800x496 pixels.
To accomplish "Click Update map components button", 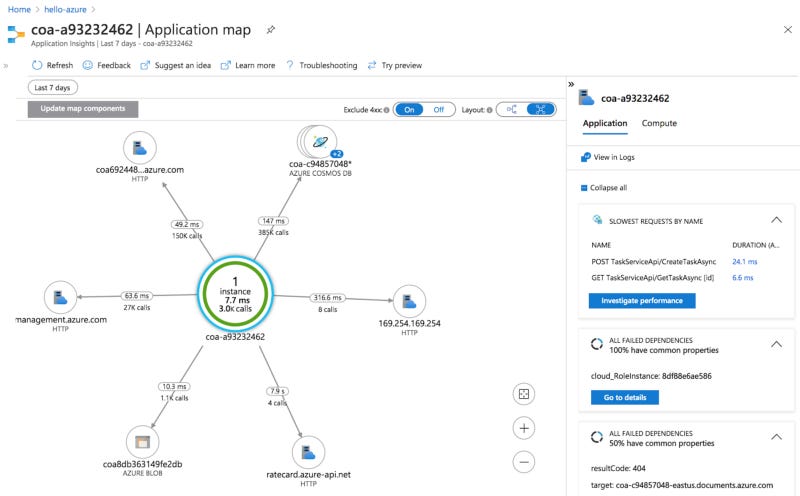I will [x=83, y=109].
